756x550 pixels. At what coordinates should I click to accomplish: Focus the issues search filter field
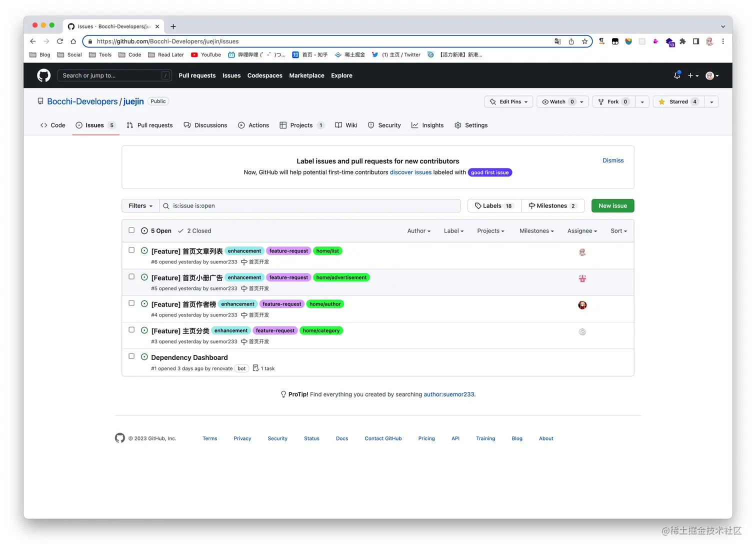click(x=310, y=205)
